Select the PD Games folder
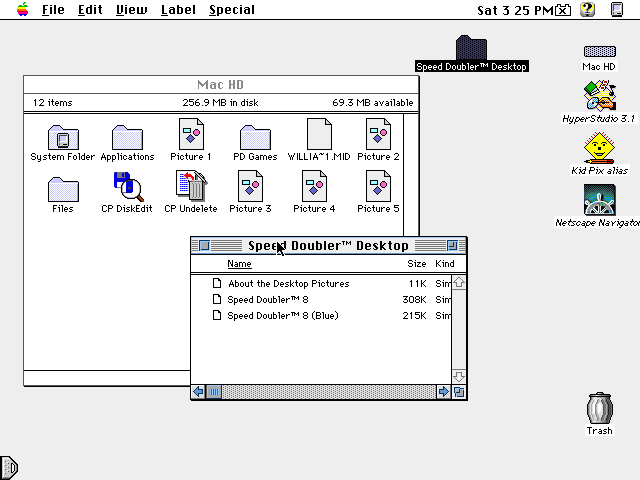640x480 pixels. click(255, 138)
